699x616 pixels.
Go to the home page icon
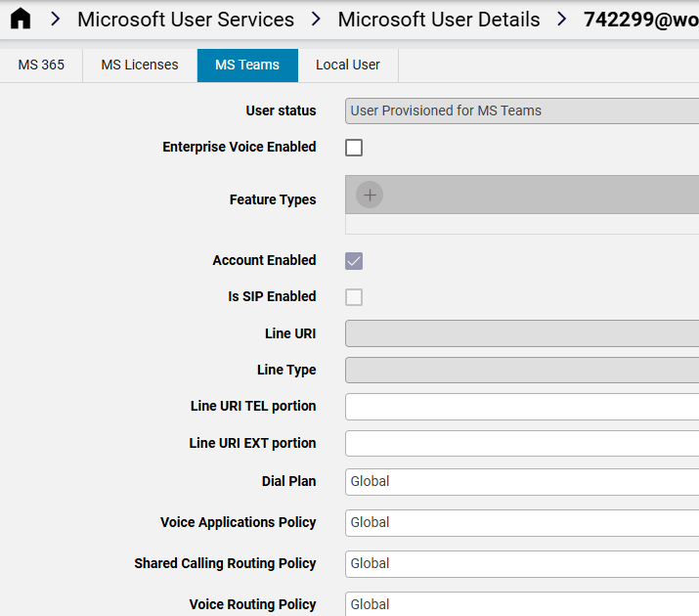point(21,19)
